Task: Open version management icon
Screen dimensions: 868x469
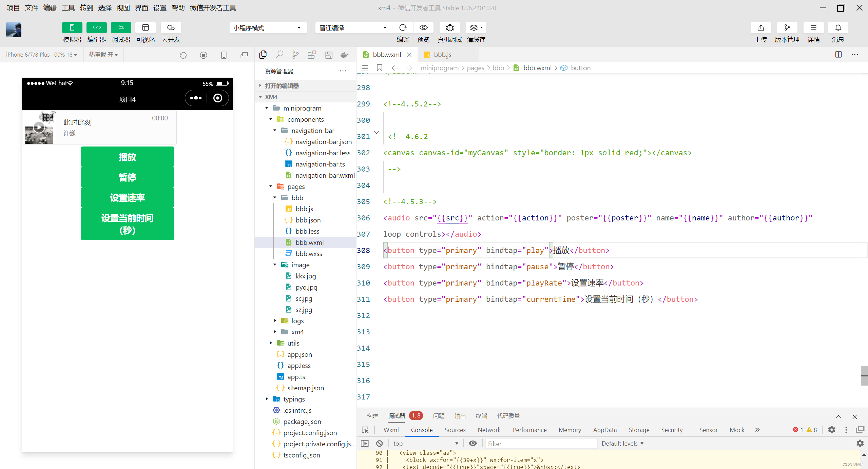Action: [x=787, y=28]
